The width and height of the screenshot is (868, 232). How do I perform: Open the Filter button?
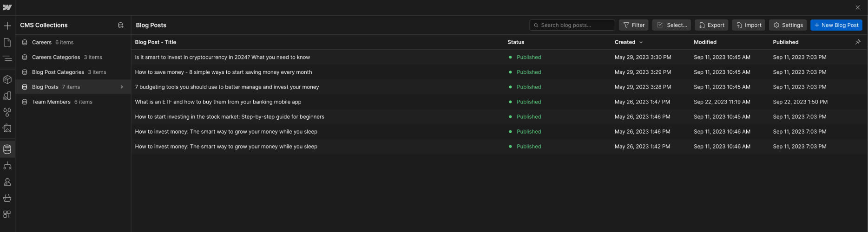point(633,25)
